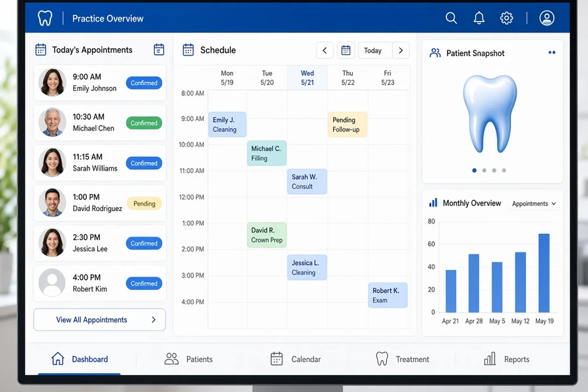
Task: Open user profile avatar icon
Action: (547, 18)
